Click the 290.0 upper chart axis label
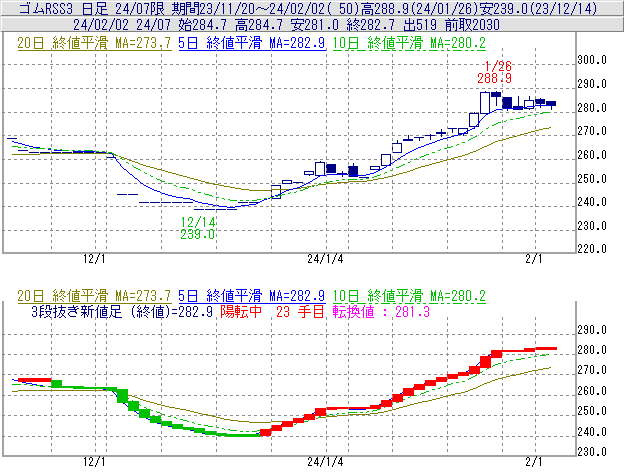 tap(592, 84)
